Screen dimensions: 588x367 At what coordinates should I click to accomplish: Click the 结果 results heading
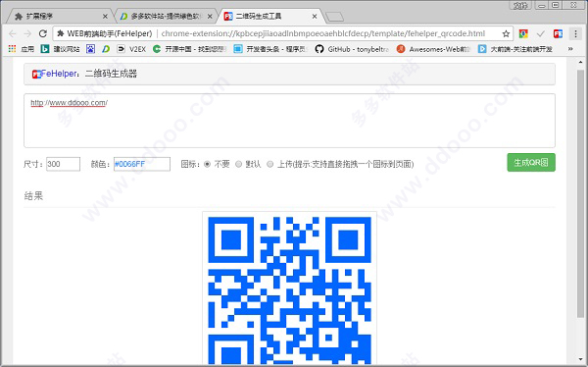[33, 195]
